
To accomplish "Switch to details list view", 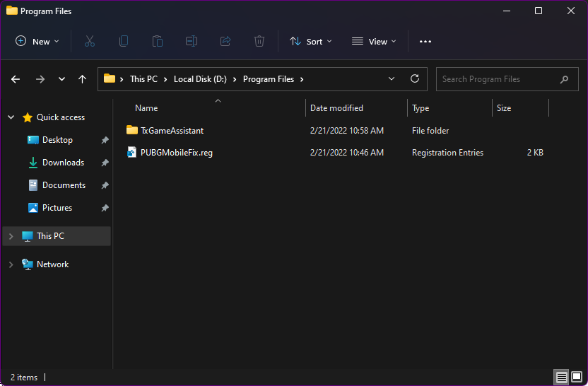I will [x=561, y=378].
